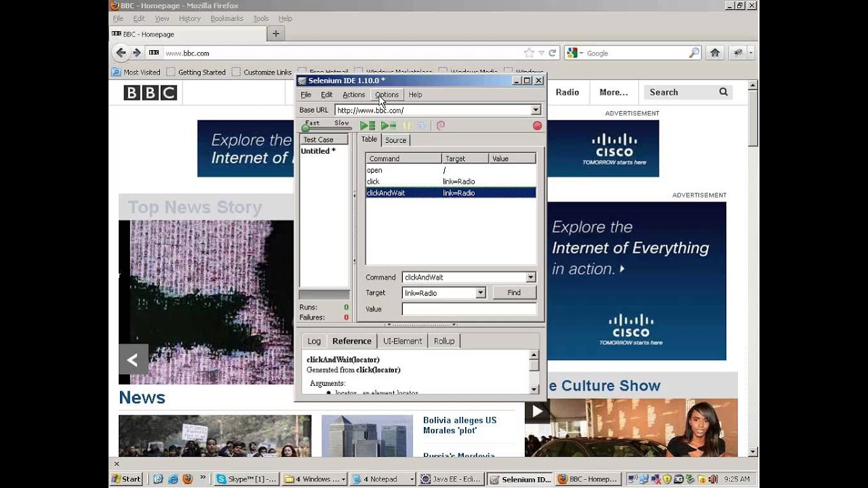Switch to BBC Homepage Firefox taskbar button

587,479
